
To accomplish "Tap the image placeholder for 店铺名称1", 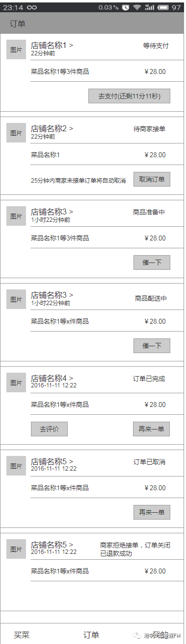I will pos(16,49).
